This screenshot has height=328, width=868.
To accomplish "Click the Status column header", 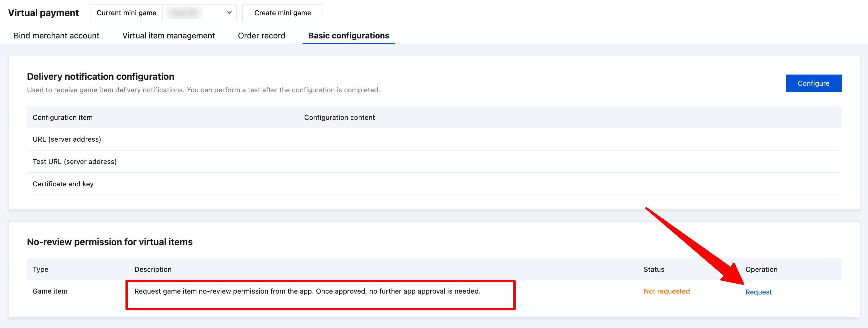I will click(x=654, y=269).
